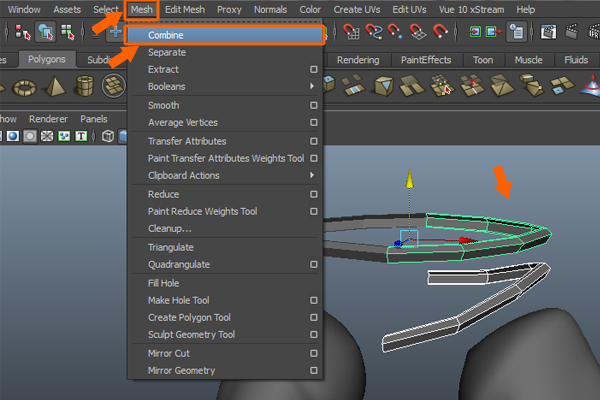Open the Fill Hole options box
600x400 pixels.
click(313, 283)
